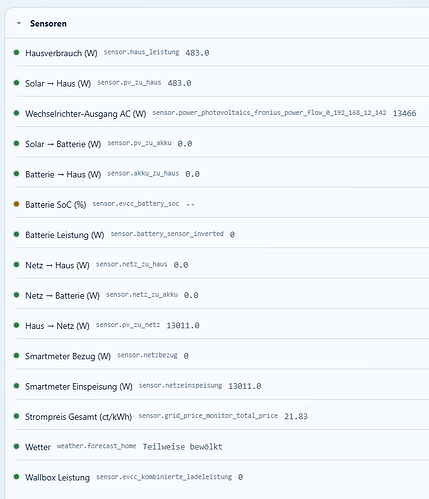Click entity id sensor.haus_leistung
429x499 pixels.
(x=141, y=52)
